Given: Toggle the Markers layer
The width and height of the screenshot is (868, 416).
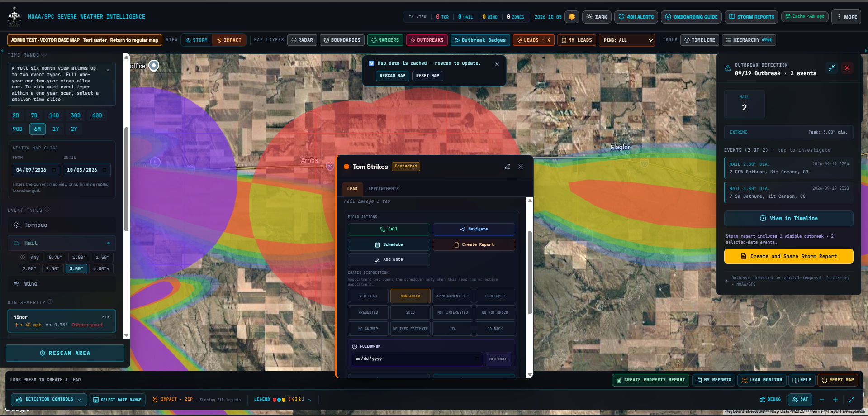Looking at the screenshot, I should (x=385, y=40).
